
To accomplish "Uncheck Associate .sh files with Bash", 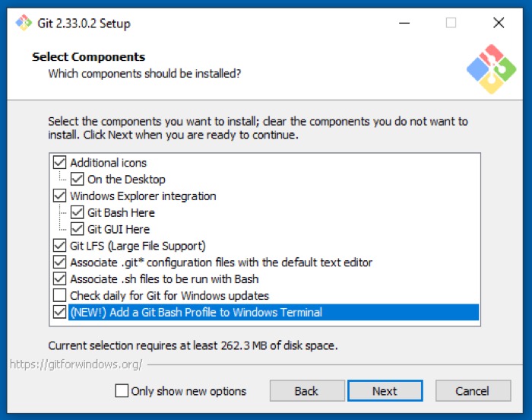I will pos(59,279).
